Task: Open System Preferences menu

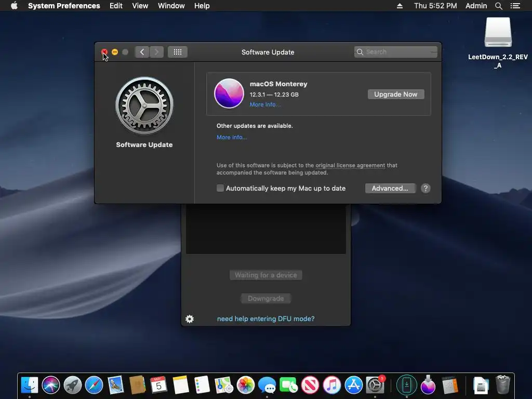Action: click(64, 6)
